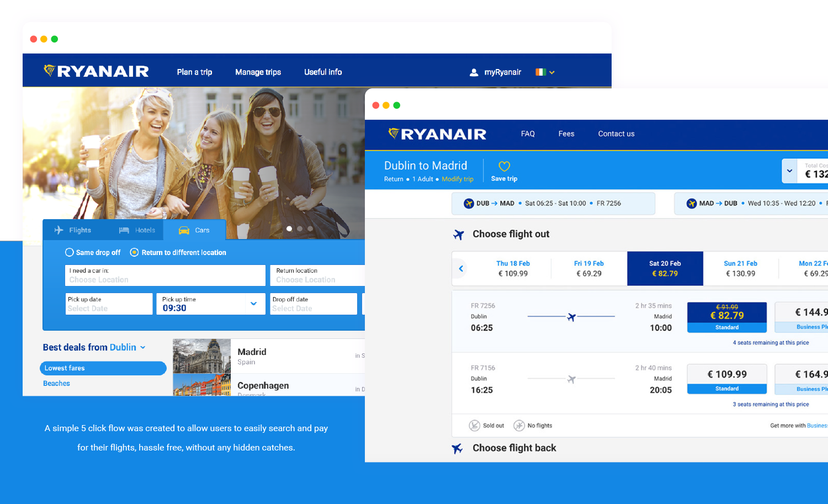Click the Ryanair logo in the back window

[x=96, y=71]
